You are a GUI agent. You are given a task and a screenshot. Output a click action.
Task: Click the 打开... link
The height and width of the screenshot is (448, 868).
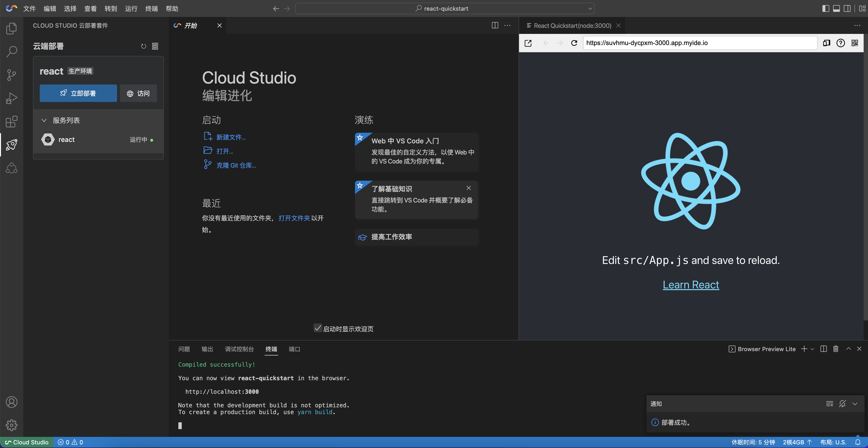225,151
